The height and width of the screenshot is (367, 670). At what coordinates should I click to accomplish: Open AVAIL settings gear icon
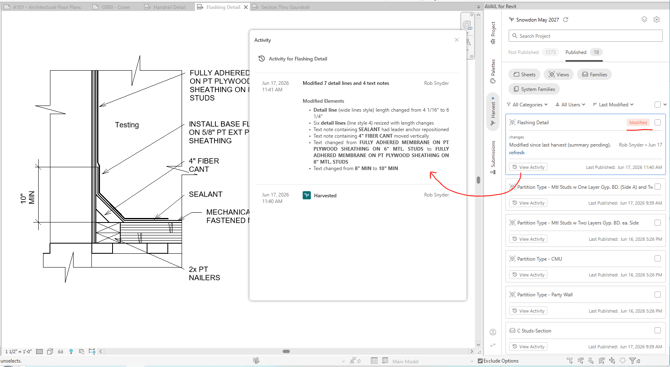(x=657, y=19)
